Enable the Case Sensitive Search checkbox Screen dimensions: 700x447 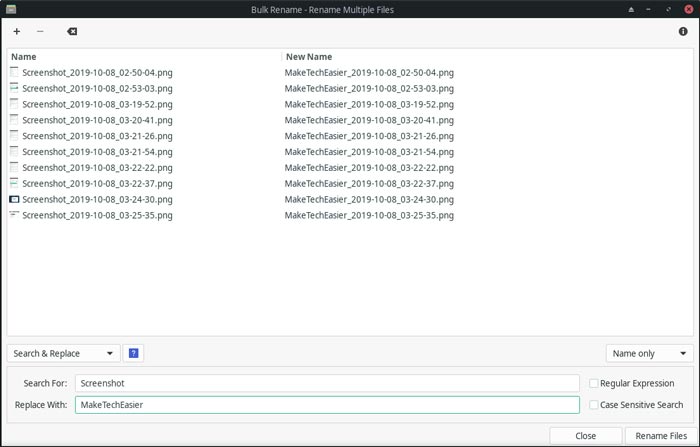point(594,405)
